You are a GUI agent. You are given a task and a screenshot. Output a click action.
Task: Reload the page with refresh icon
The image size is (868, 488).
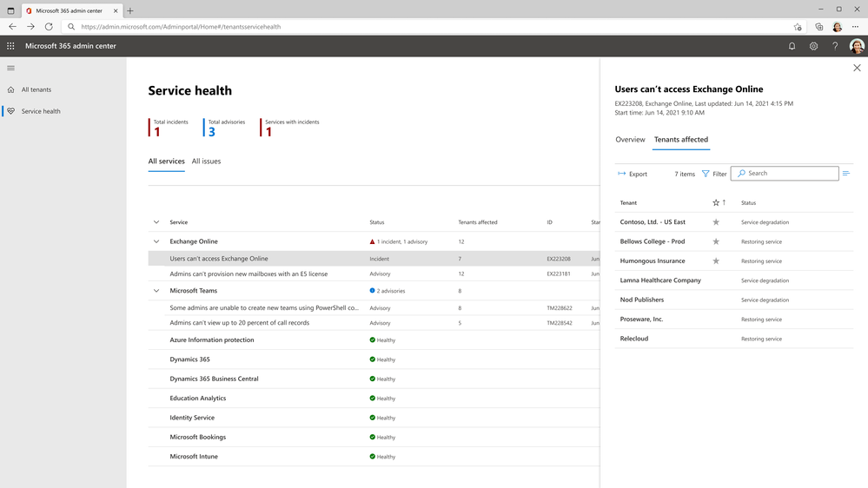(49, 27)
